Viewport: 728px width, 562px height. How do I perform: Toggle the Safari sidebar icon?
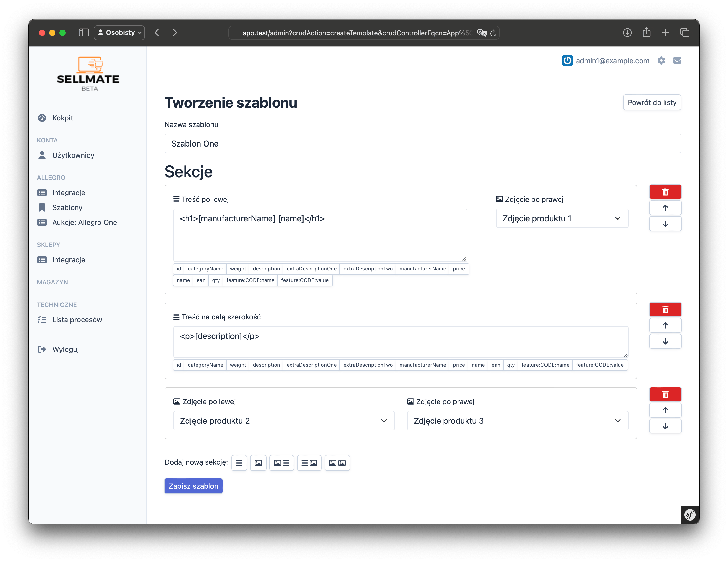[84, 33]
